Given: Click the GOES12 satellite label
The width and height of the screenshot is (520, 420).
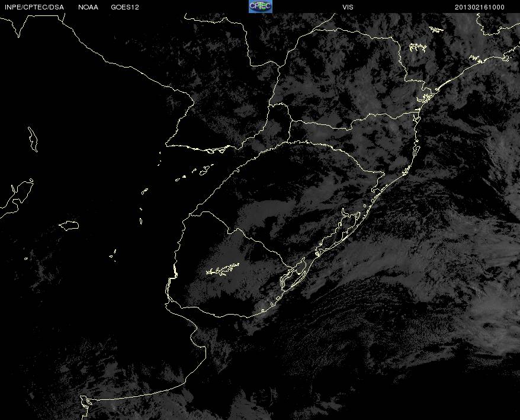Looking at the screenshot, I should pyautogui.click(x=125, y=7).
